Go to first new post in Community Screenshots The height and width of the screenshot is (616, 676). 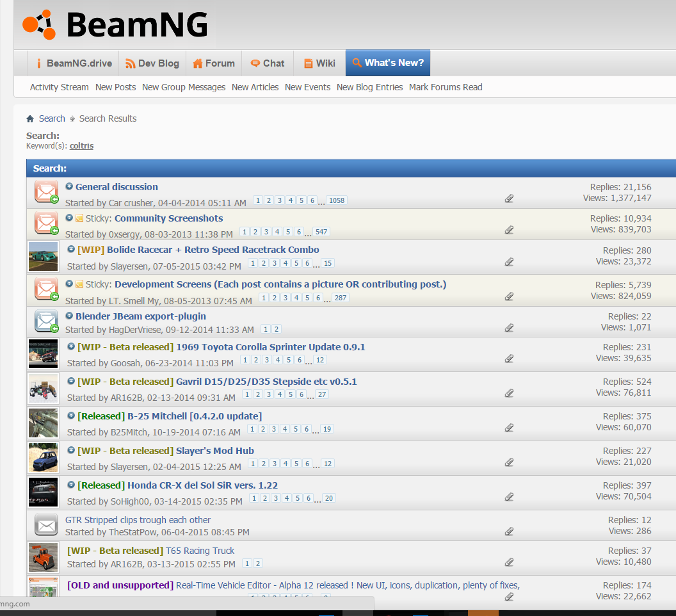69,218
